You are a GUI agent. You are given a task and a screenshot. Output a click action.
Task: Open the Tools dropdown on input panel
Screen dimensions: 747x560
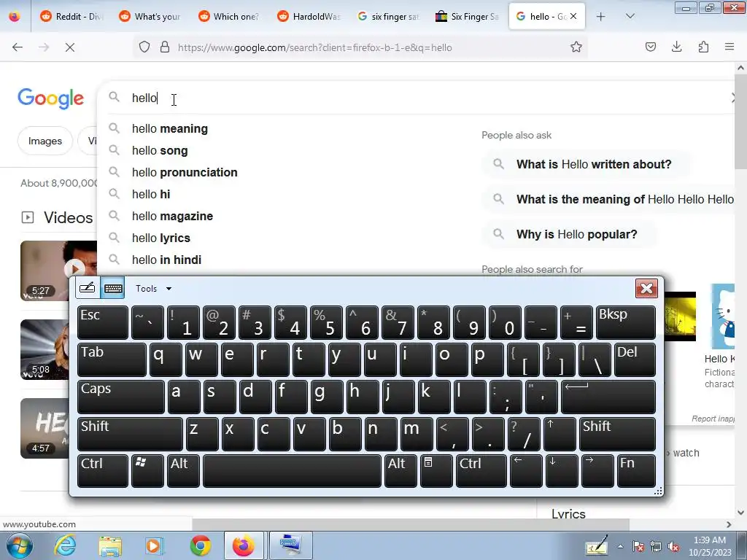click(x=153, y=289)
